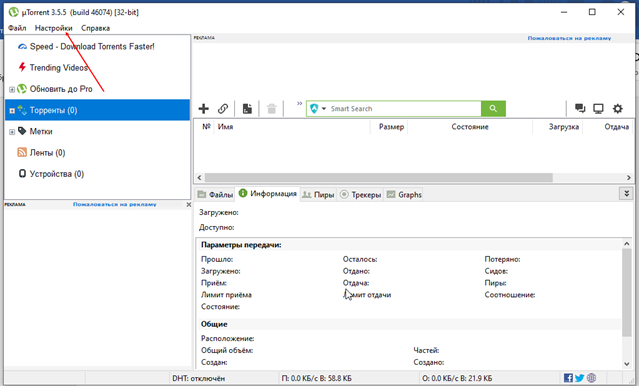Viewport: 639px width, 386px height.
Task: Switch to the Graphs tab
Action: pyautogui.click(x=404, y=195)
